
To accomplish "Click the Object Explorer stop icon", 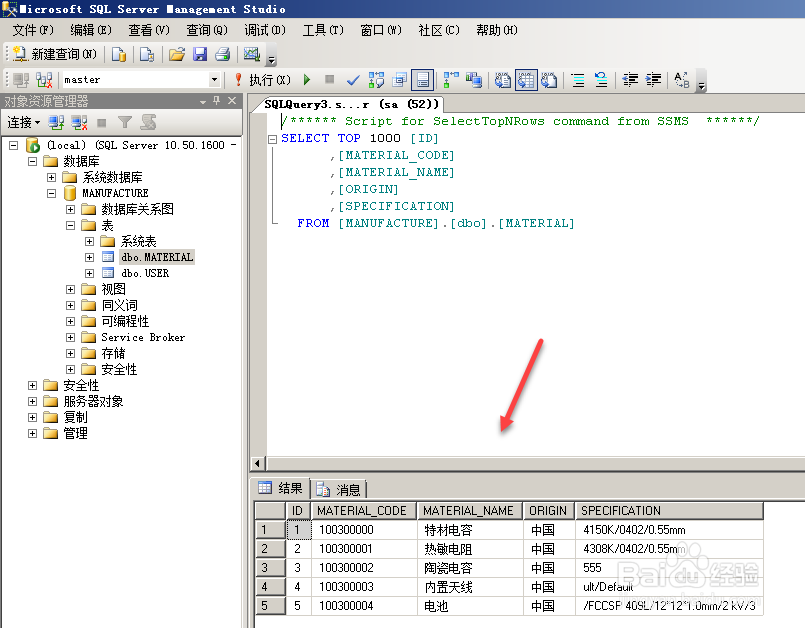I will 102,122.
